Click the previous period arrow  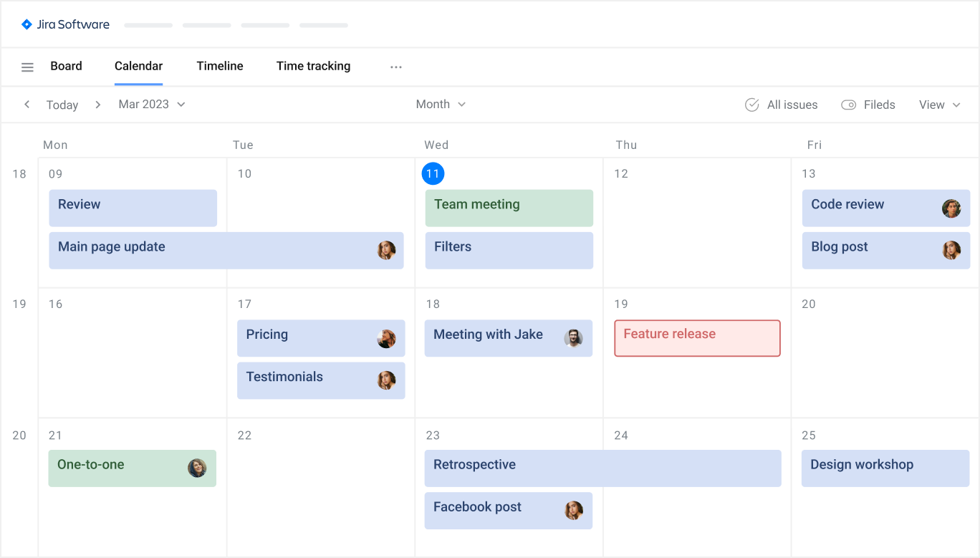pyautogui.click(x=27, y=104)
